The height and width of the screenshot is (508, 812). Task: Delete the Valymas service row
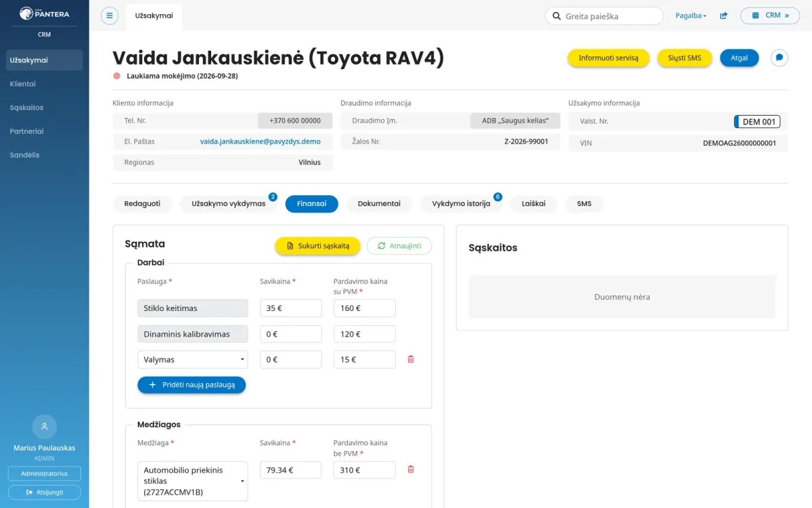[x=411, y=360]
